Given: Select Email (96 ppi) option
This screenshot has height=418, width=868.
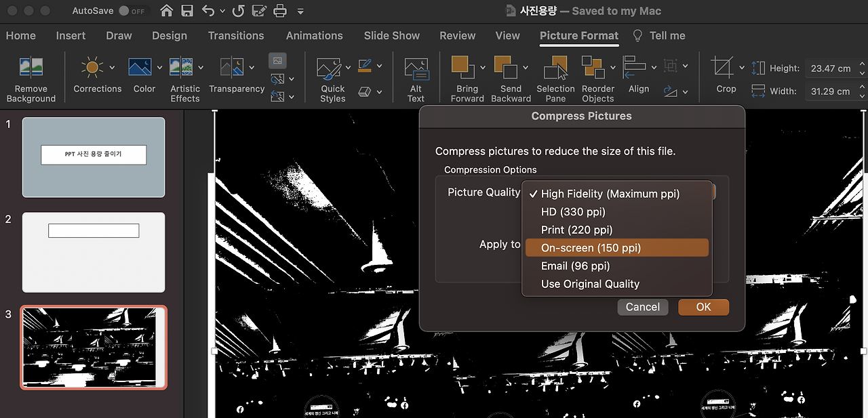Looking at the screenshot, I should (x=617, y=266).
